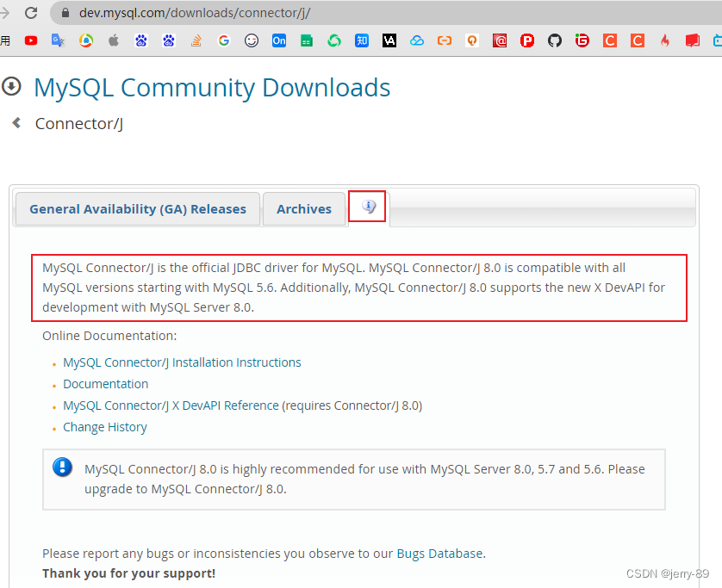Open the Stack Overflow bookmark
722x588 pixels.
click(x=196, y=41)
